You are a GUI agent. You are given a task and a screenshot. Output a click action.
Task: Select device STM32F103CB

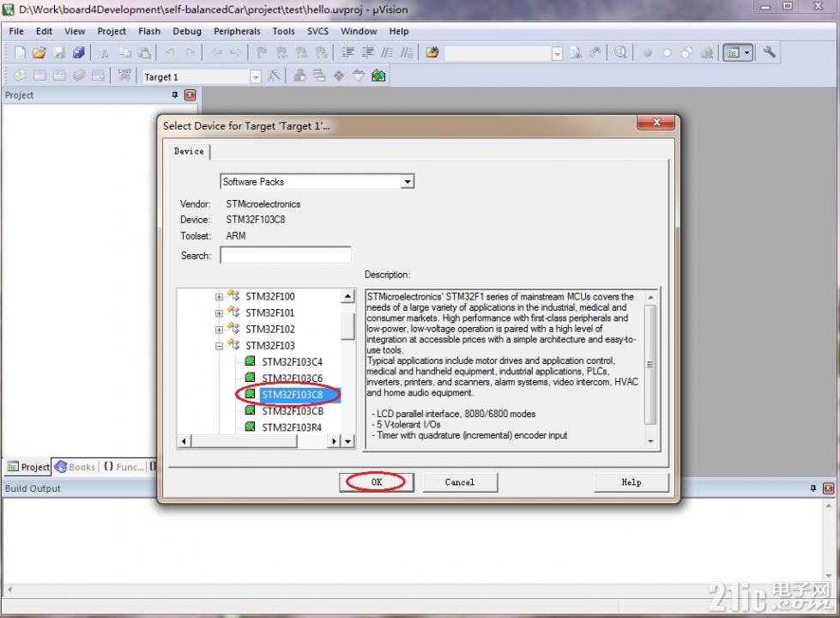click(x=293, y=411)
